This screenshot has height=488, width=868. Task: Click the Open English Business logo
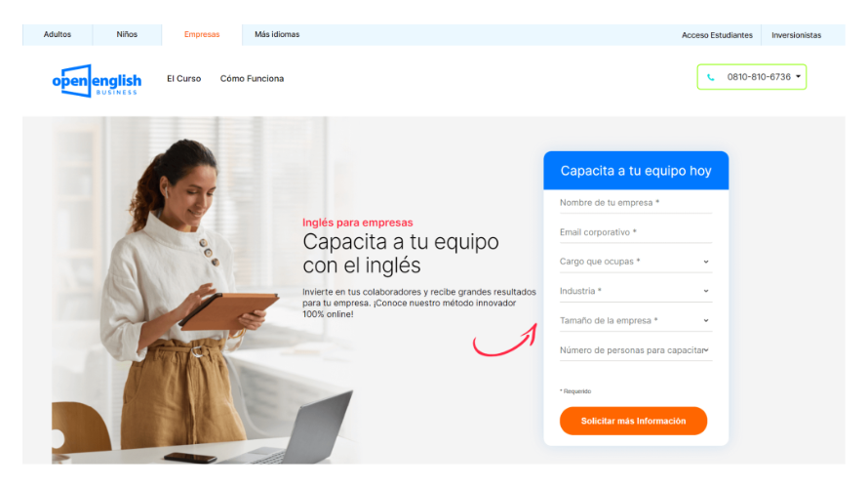[97, 81]
